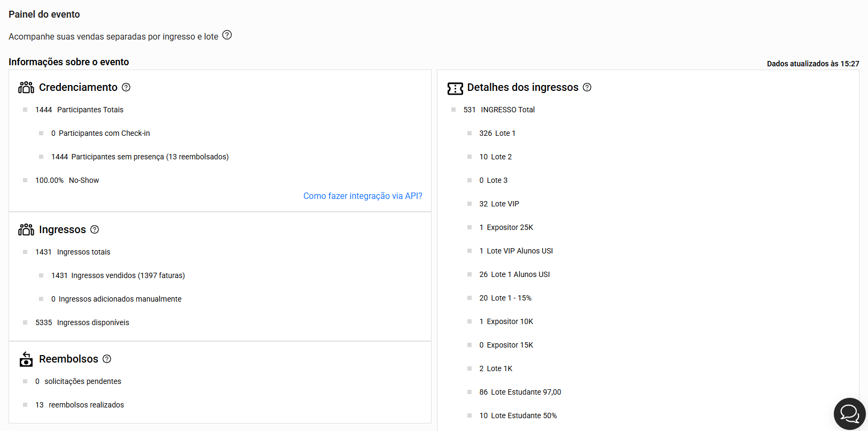Click '5335 Ingressos disponíveis' entry

[82, 322]
